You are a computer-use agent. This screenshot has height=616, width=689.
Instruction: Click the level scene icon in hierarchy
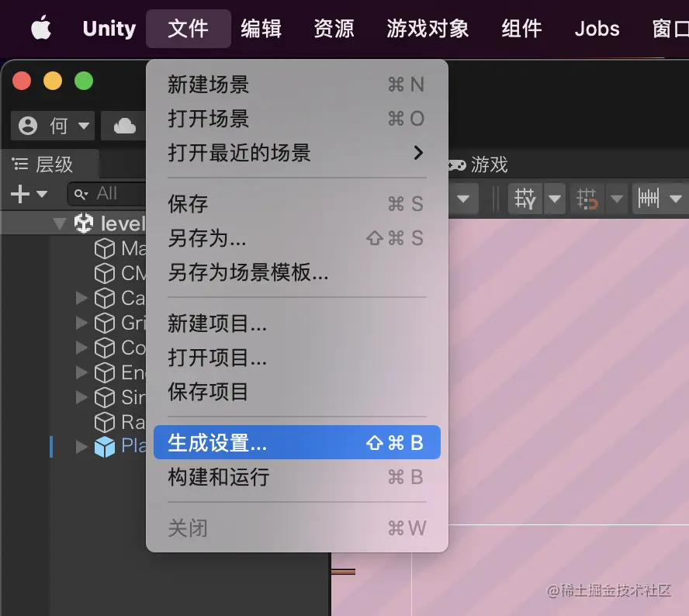click(82, 223)
